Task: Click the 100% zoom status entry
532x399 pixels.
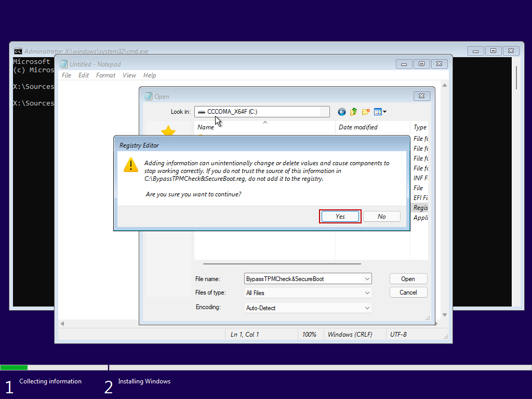Action: click(x=309, y=335)
